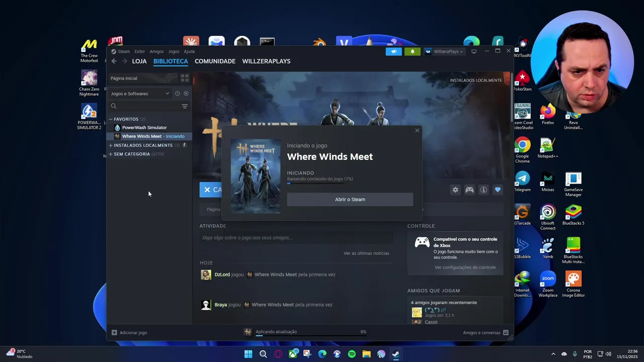The width and height of the screenshot is (644, 362).
Task: Click the Adicionar jogo button
Action: 129,333
